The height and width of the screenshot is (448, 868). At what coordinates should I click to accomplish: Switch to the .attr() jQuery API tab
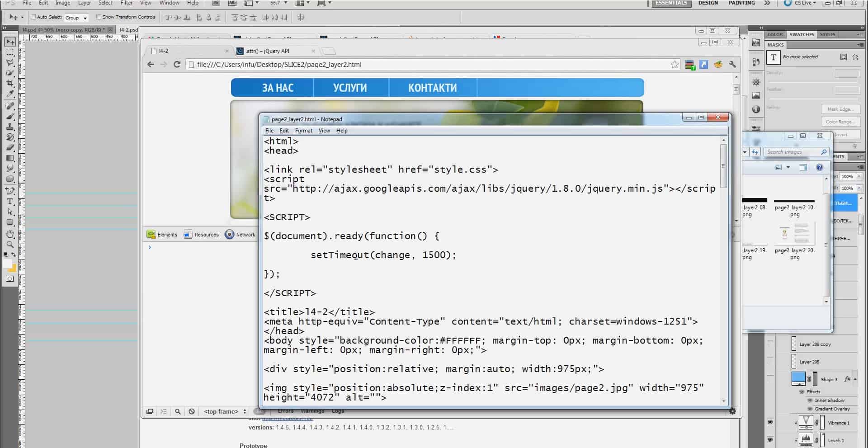point(276,51)
